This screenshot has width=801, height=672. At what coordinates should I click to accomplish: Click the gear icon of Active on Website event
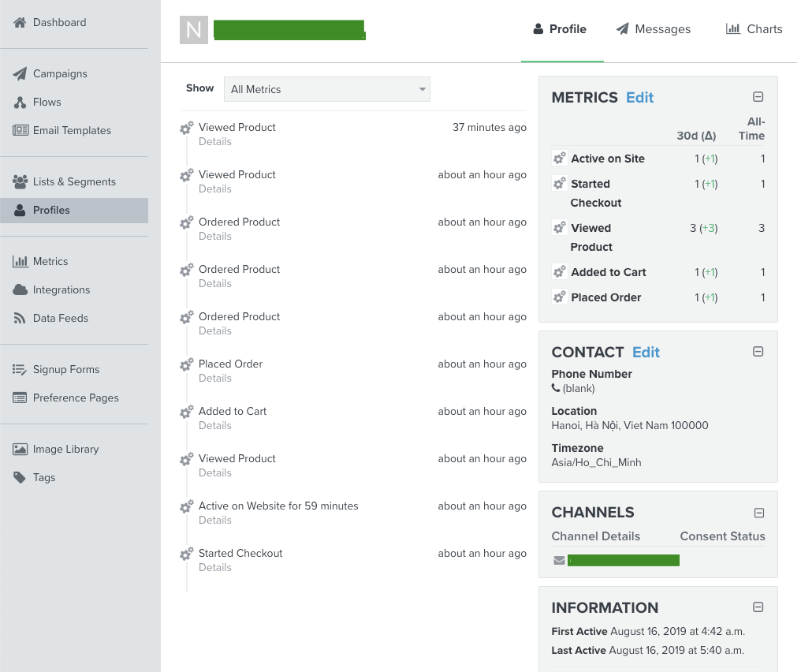point(187,506)
